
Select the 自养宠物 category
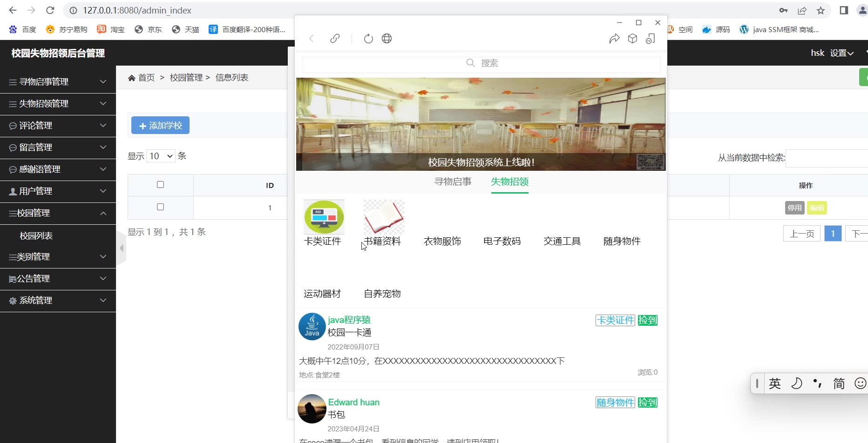coord(382,294)
